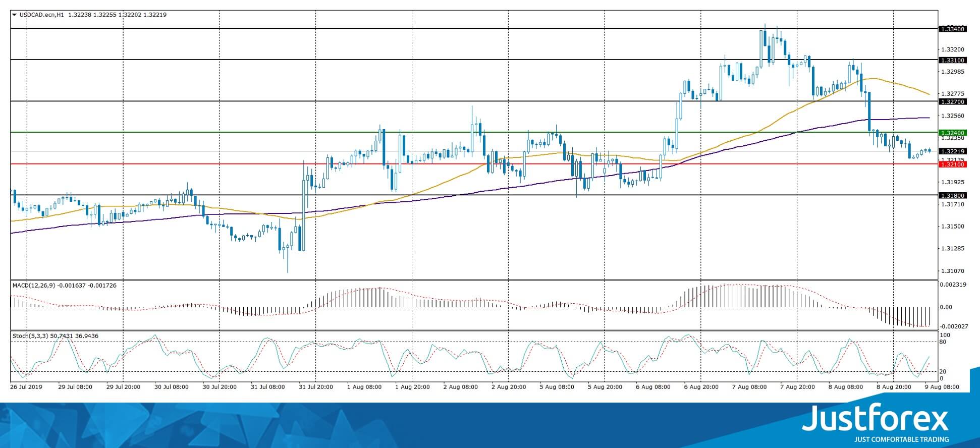Click the current price tag 1.32219
The image size is (980, 448).
(952, 151)
